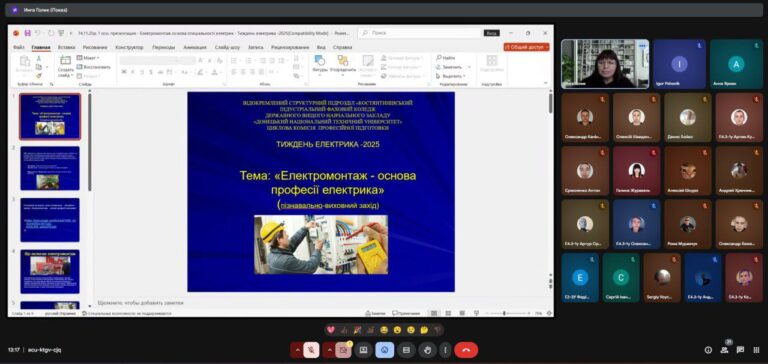Click the 75% zoom level

click(x=538, y=313)
